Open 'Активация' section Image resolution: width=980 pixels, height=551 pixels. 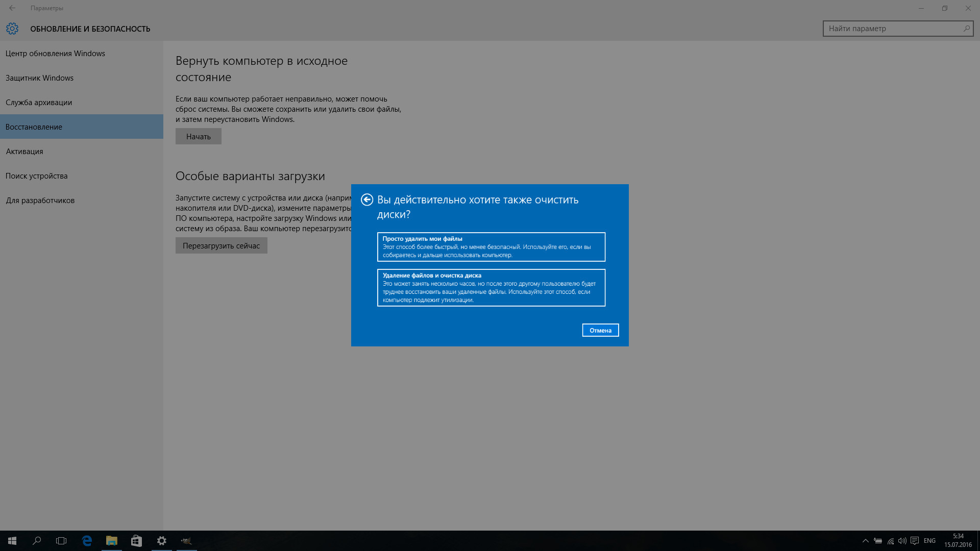(82, 151)
